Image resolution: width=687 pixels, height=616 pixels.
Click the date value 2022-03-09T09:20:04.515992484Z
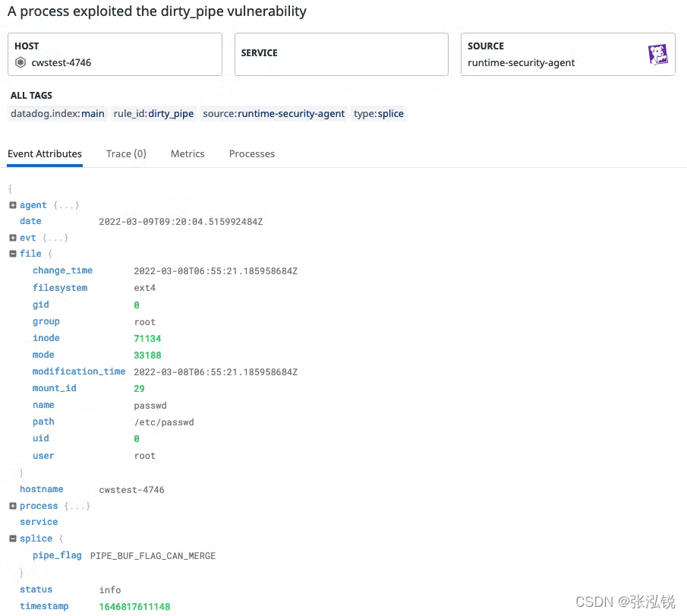click(181, 221)
